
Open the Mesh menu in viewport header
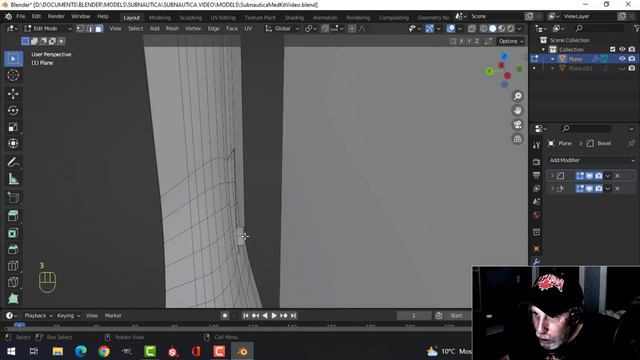172,29
